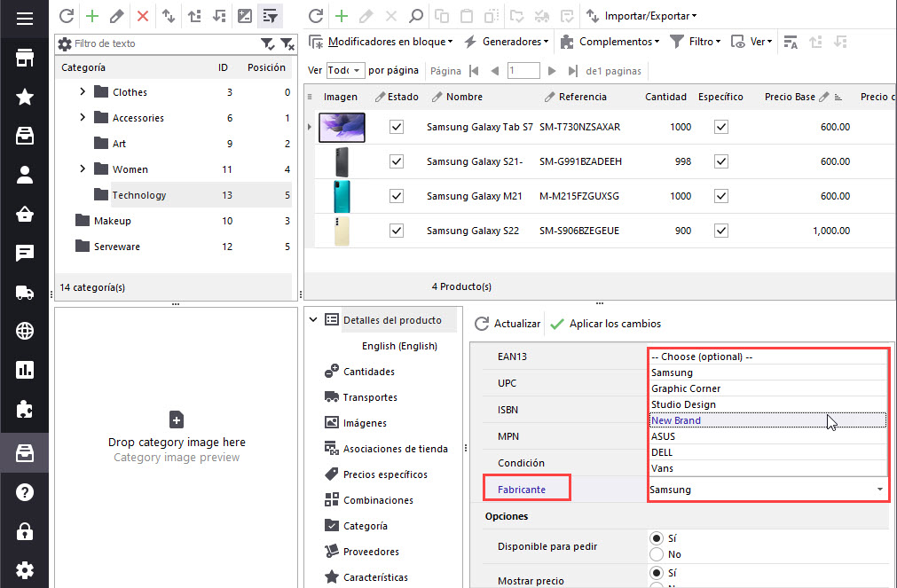The image size is (897, 588).
Task: Sort by the Precio Base column header
Action: (x=790, y=97)
